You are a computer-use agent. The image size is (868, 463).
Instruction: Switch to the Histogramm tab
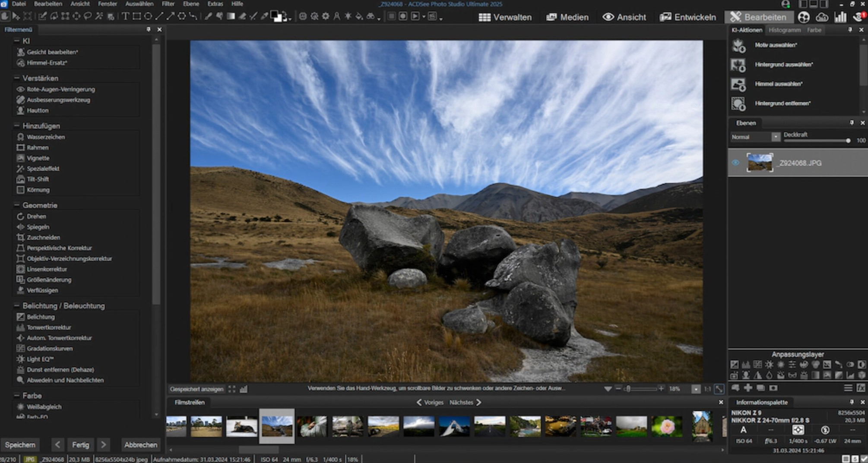click(785, 30)
